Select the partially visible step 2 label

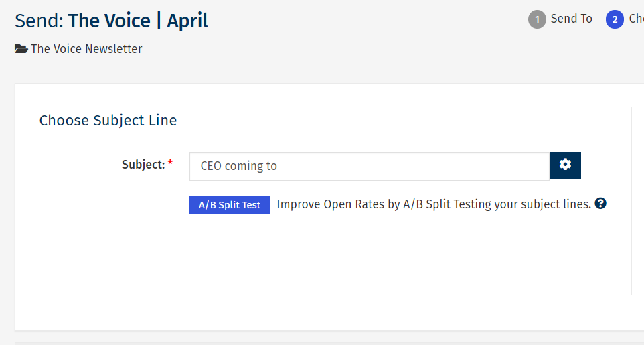pyautogui.click(x=636, y=19)
